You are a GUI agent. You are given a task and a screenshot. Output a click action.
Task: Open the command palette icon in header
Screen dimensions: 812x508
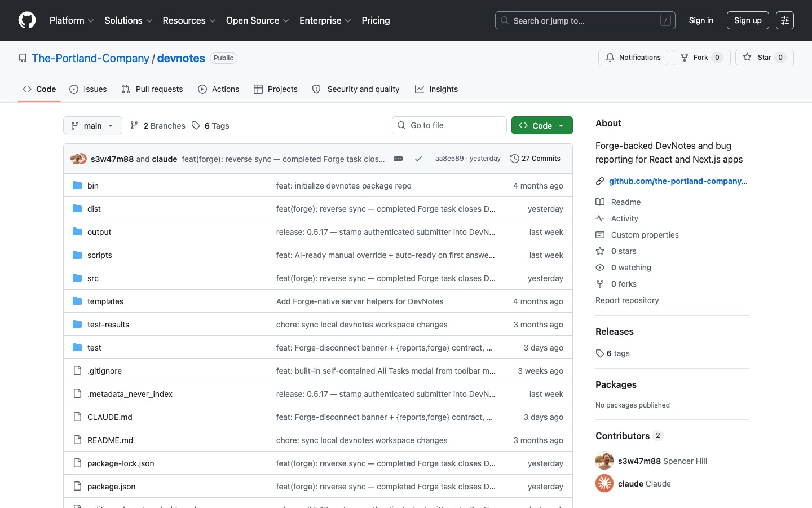coord(784,20)
